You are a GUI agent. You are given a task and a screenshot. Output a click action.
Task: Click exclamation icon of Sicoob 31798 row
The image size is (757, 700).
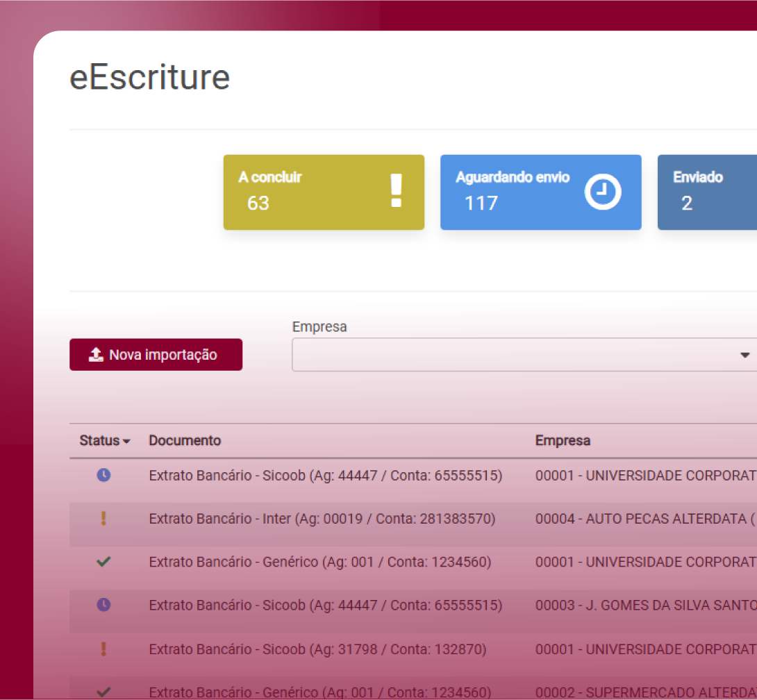click(103, 649)
